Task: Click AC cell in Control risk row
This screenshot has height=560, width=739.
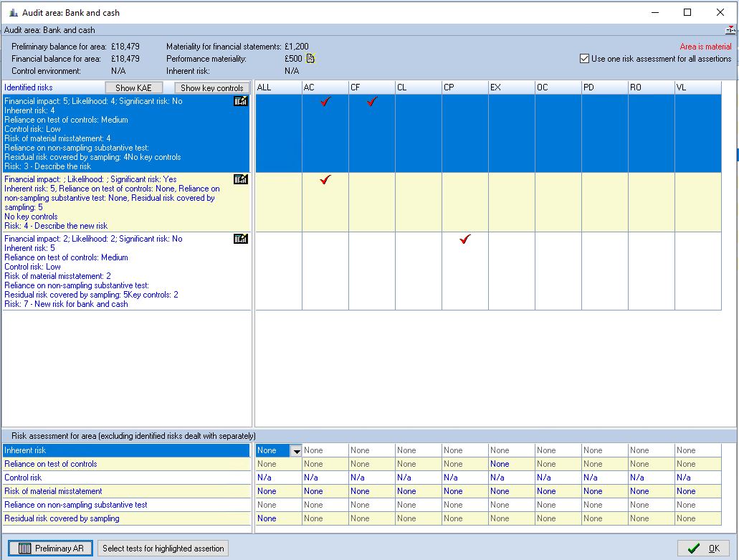Action: coord(325,478)
